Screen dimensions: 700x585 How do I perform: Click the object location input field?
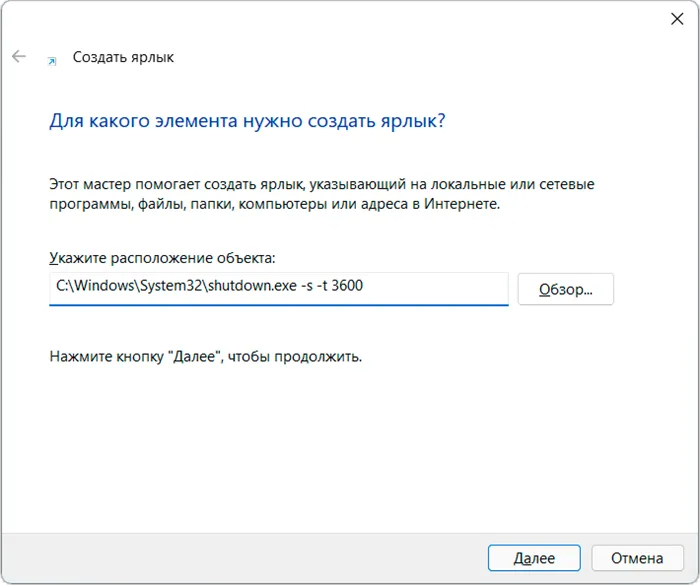pos(279,288)
